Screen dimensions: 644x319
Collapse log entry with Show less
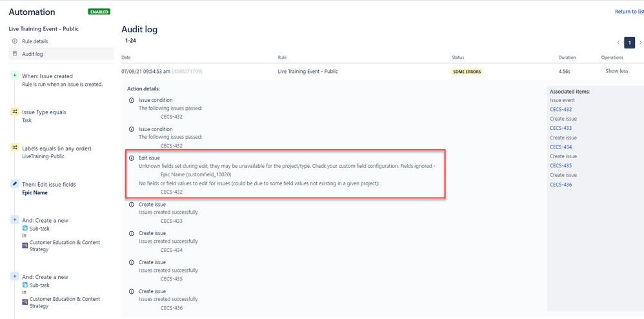coord(616,71)
